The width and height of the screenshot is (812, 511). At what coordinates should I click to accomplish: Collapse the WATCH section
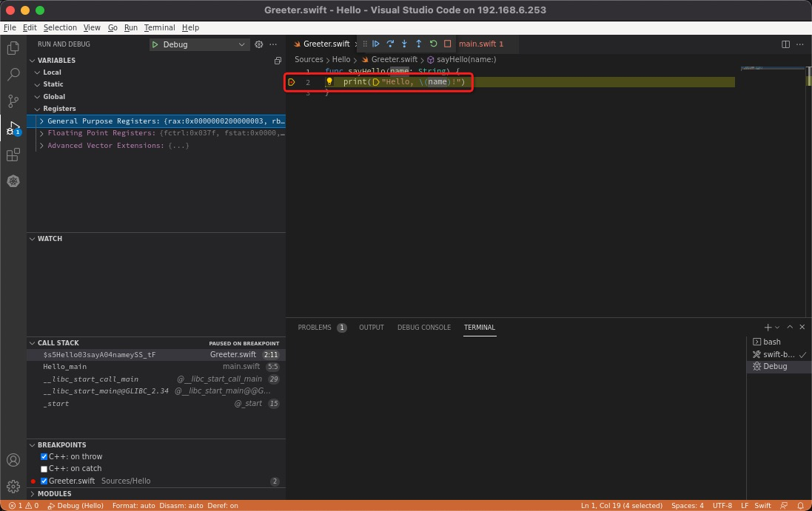[33, 238]
